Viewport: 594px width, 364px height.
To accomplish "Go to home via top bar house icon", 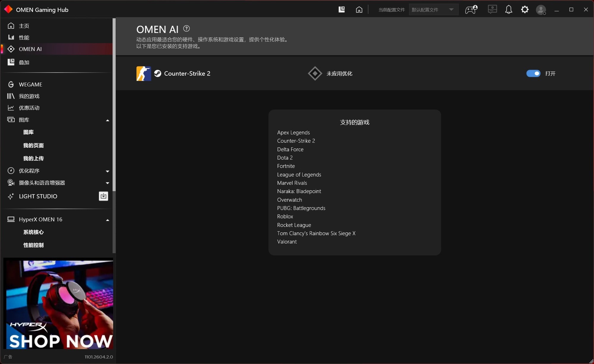I will point(359,9).
